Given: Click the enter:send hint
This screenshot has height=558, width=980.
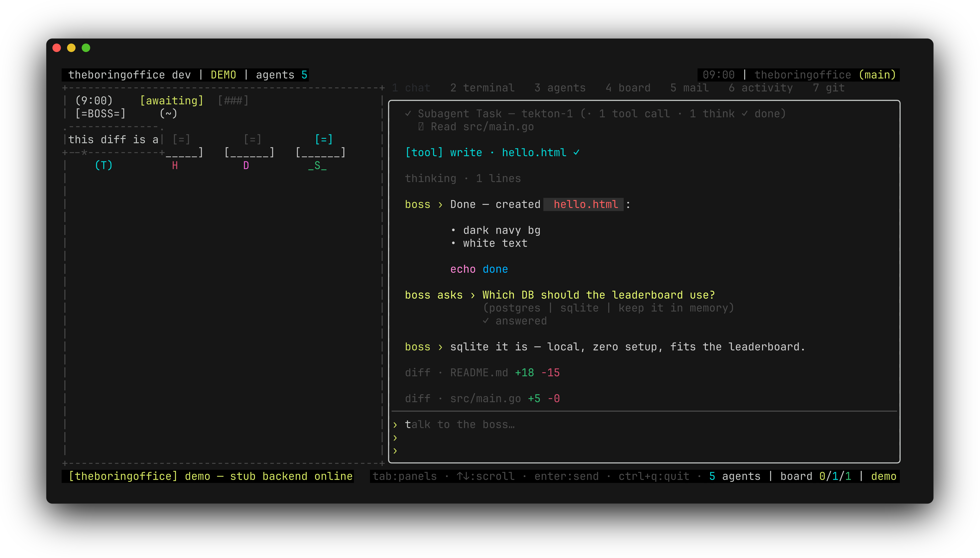Looking at the screenshot, I should pos(566,476).
